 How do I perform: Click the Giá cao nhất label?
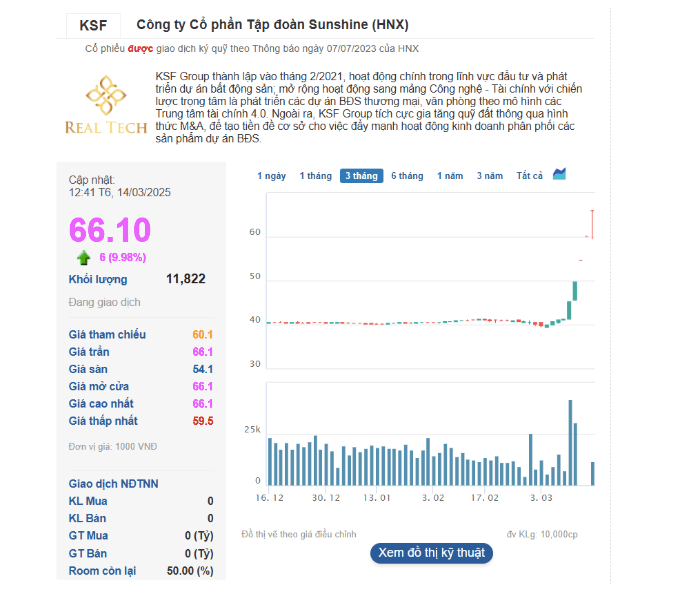(x=101, y=404)
